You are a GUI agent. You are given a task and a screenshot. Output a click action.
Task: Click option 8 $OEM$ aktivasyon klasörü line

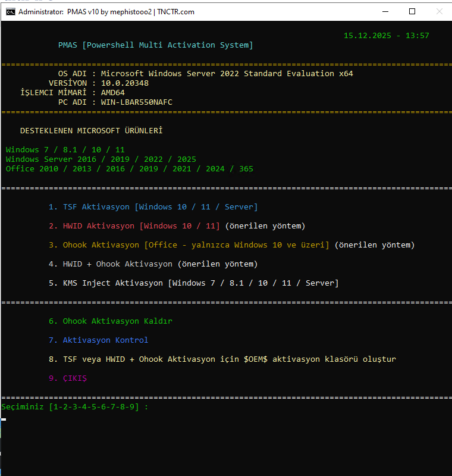point(222,359)
